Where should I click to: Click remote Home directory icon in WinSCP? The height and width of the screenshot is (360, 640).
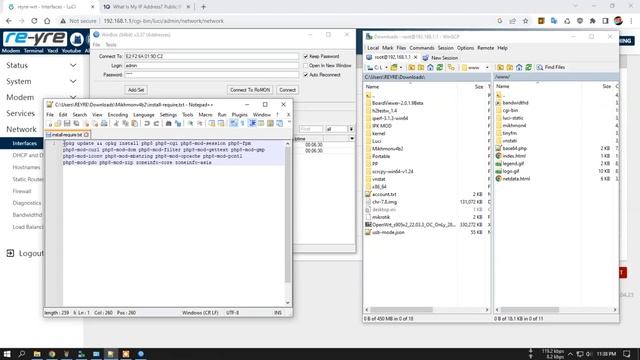point(519,67)
